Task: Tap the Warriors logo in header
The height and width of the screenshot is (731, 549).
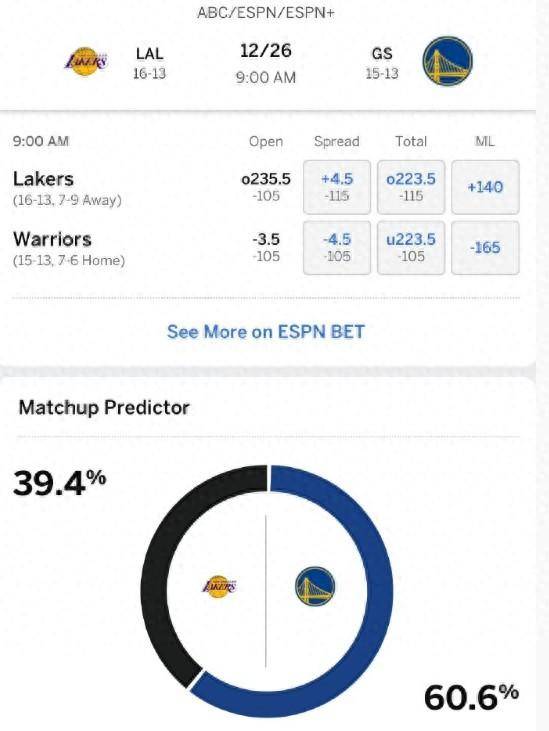Action: point(447,61)
